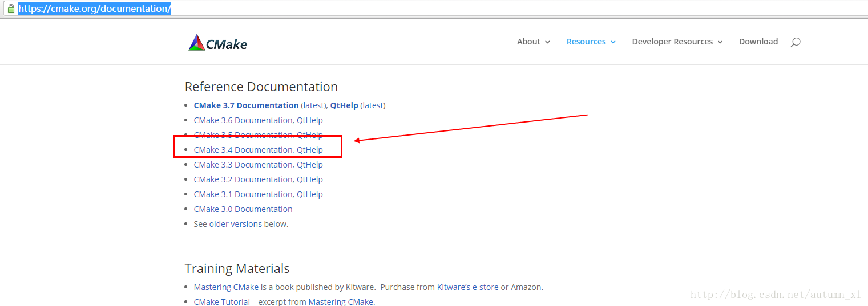Expand the Developer Resources menu chevron

(720, 42)
